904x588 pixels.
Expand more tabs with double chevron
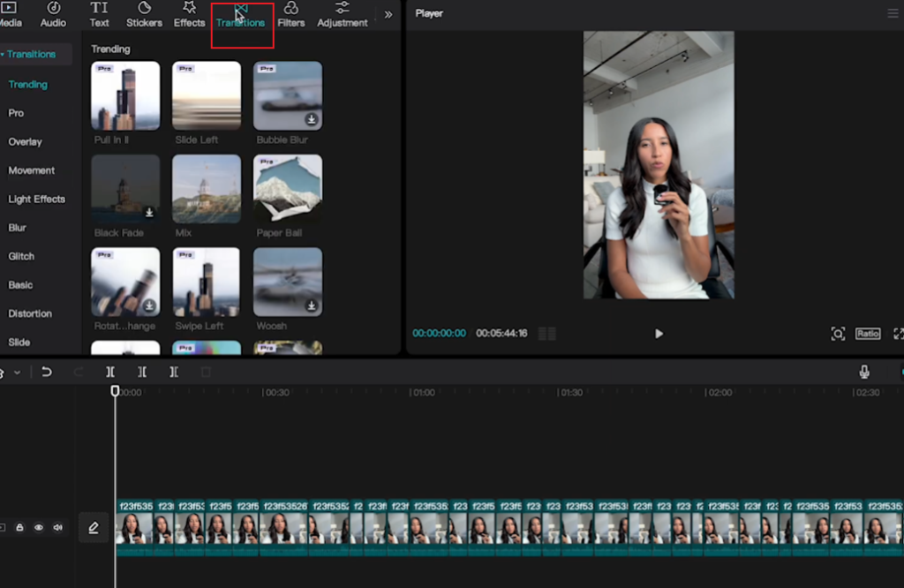[x=388, y=14]
